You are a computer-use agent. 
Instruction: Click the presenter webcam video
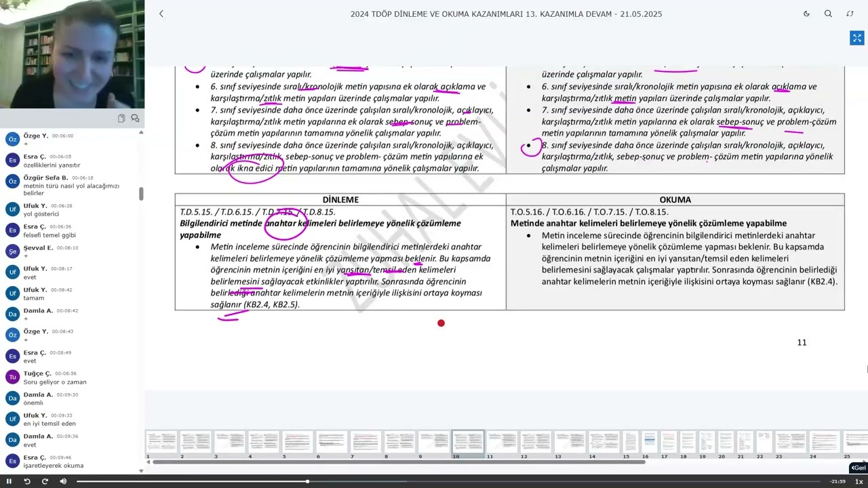coord(72,54)
